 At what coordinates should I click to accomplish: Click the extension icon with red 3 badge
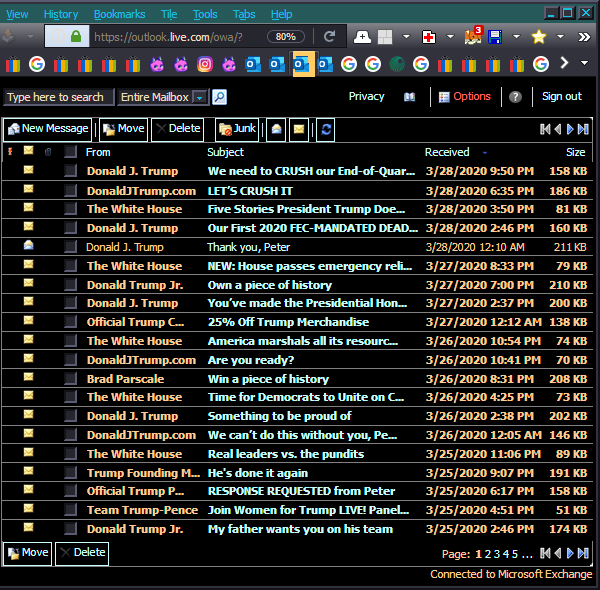point(474,36)
